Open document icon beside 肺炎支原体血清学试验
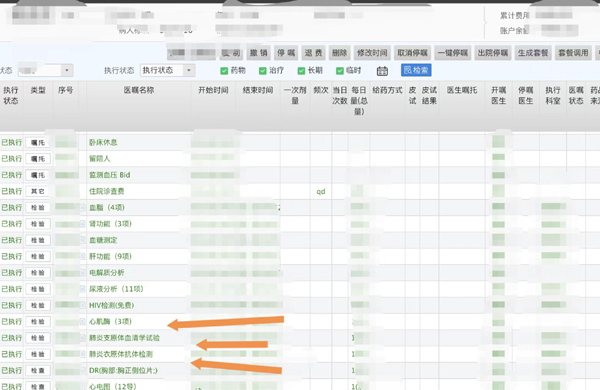This screenshot has width=600, height=390. point(83,338)
